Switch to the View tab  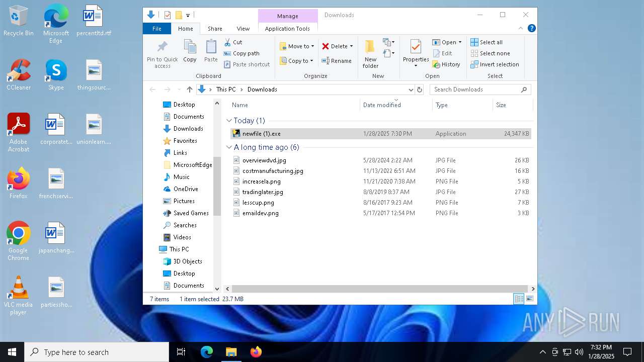point(243,29)
